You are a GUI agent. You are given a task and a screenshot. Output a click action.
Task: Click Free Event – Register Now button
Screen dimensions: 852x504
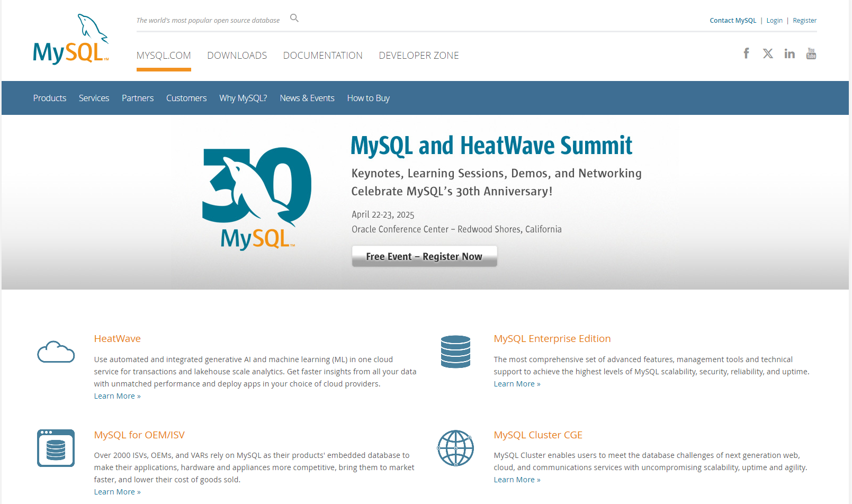point(425,256)
